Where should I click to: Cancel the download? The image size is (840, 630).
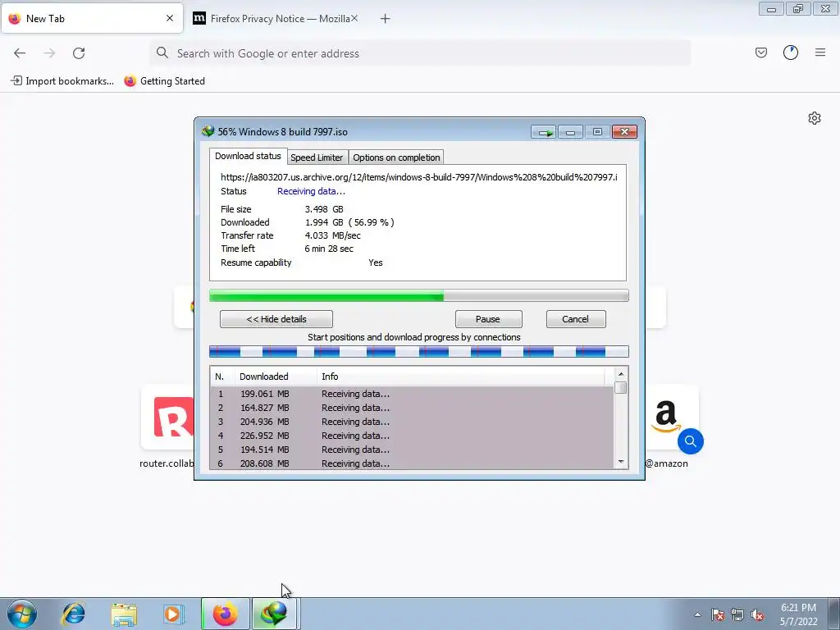pos(575,319)
